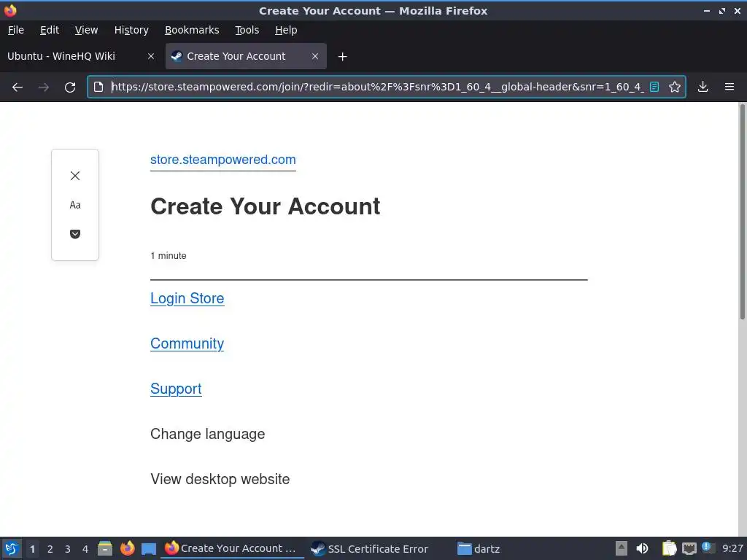Bookmark this page with the star icon
This screenshot has height=560, width=747.
click(675, 87)
